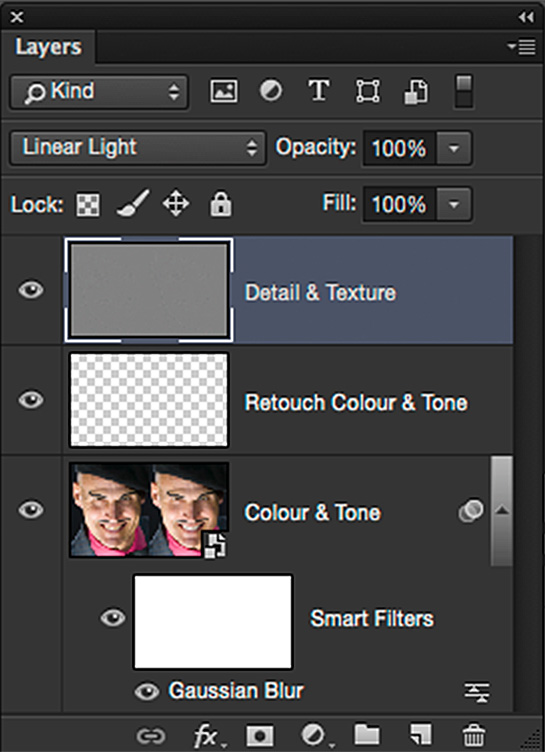Filter for type layers T icon
The height and width of the screenshot is (752, 545).
319,91
